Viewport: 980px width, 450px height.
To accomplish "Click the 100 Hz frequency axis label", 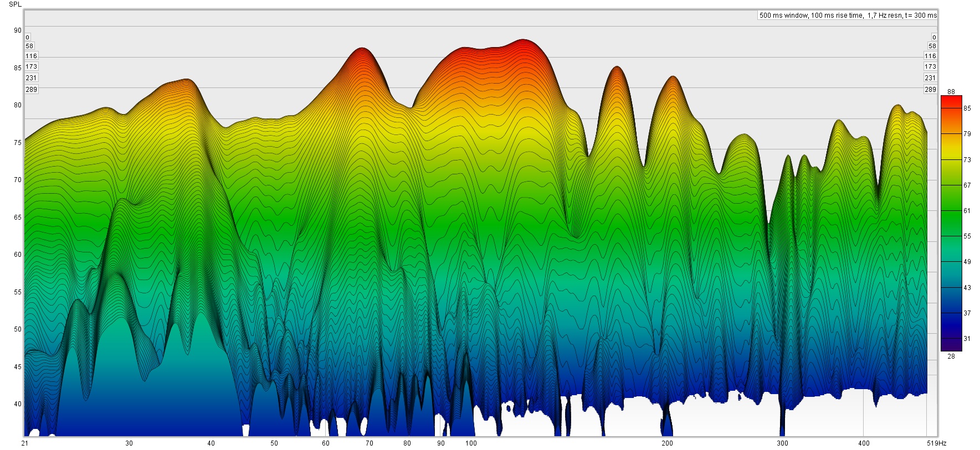I will 471,443.
